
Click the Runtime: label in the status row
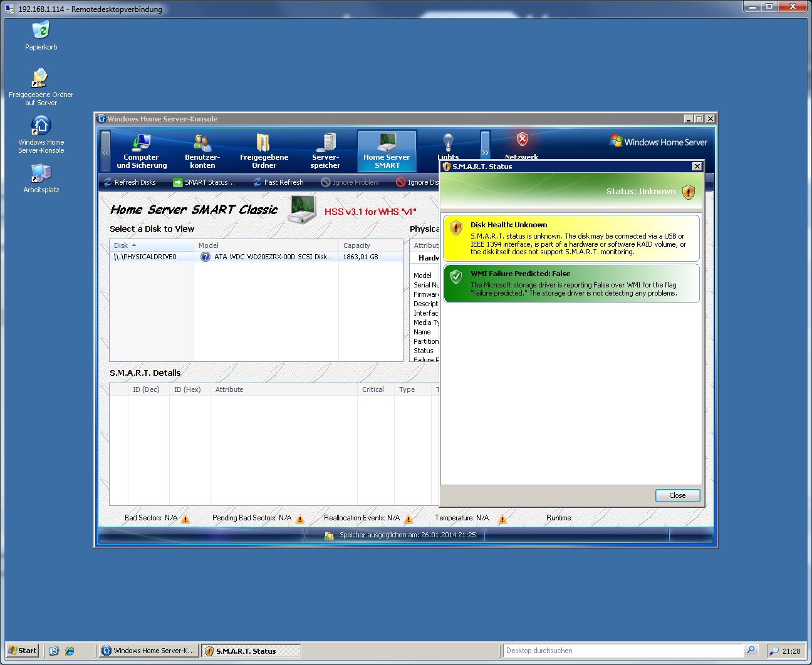(560, 518)
